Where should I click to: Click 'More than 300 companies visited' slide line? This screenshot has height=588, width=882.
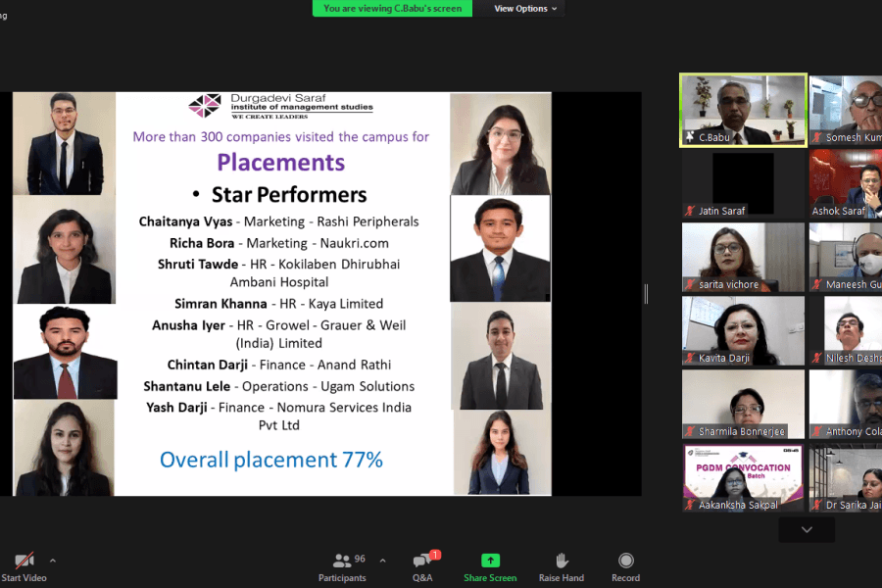coord(280,137)
